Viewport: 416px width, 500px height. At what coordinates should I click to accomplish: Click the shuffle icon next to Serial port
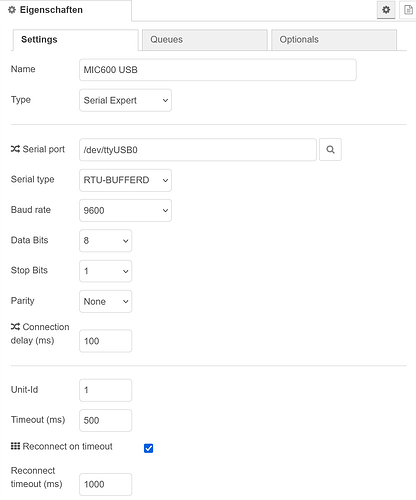pos(15,149)
